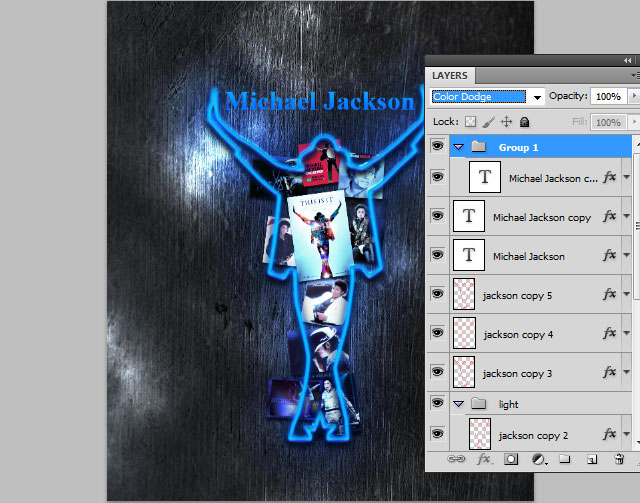Viewport: 640px width, 503px height.
Task: Click jackson copy 5 layer thumbnail
Action: tap(464, 294)
